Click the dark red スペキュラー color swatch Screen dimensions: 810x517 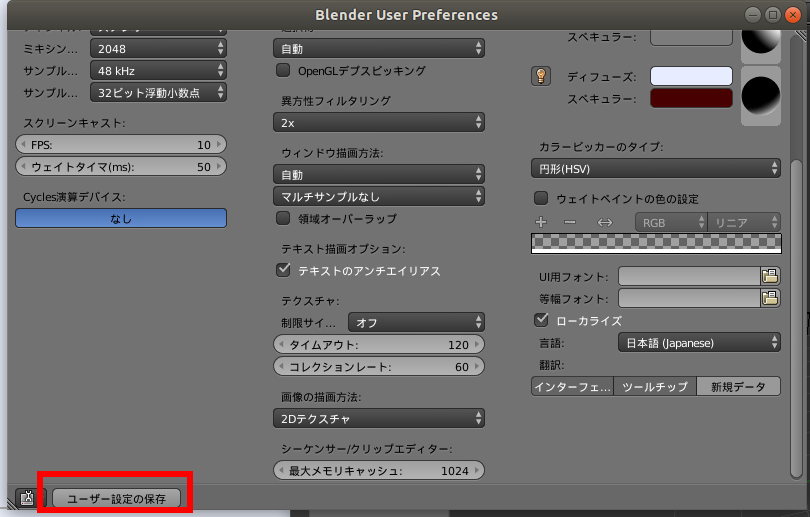coord(691,98)
